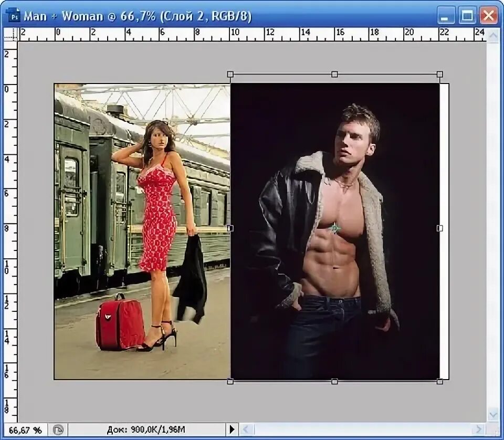This screenshot has height=440, width=504.
Task: Click the bottom-right transform handle
Action: [440, 382]
